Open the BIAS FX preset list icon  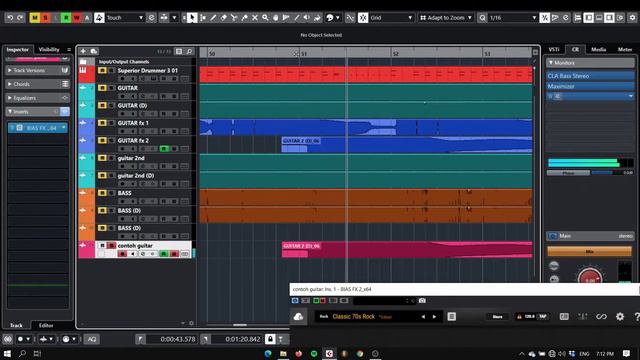tap(452, 316)
